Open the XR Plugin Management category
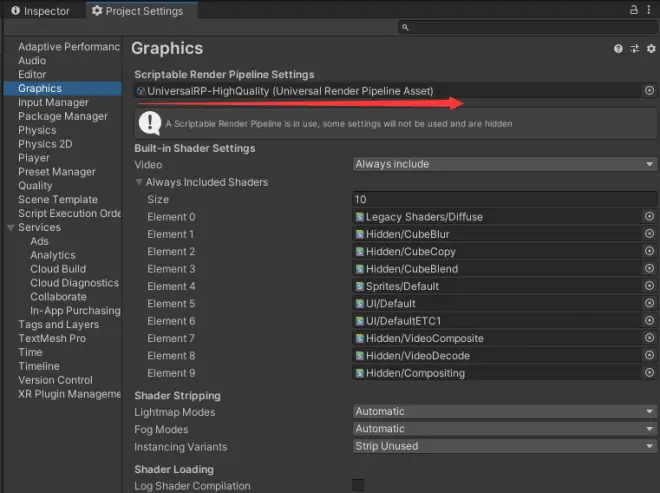Image resolution: width=660 pixels, height=493 pixels. click(69, 394)
